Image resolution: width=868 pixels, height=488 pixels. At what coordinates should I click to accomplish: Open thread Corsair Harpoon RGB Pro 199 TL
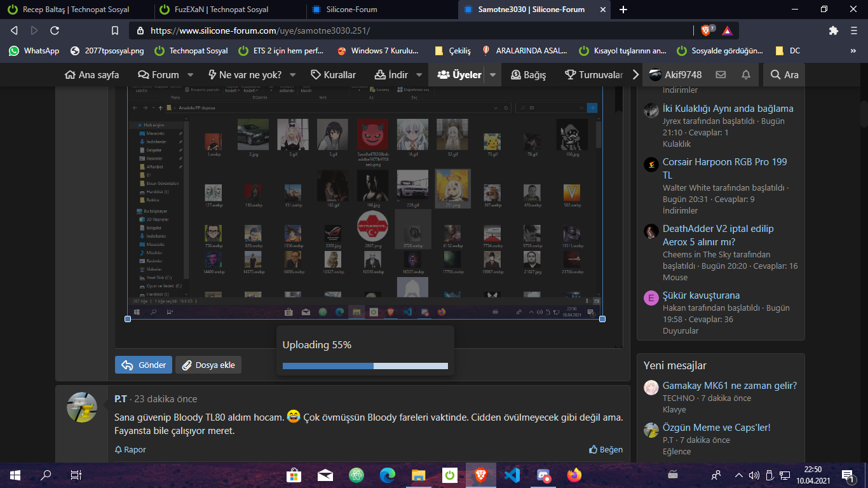[724, 168]
